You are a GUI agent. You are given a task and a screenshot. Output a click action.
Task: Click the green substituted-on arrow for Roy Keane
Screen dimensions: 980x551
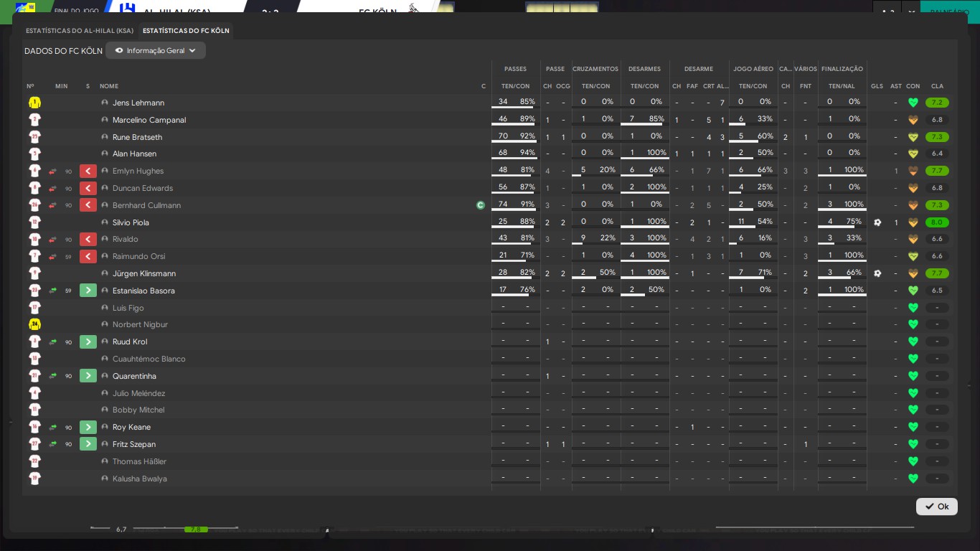click(x=88, y=427)
